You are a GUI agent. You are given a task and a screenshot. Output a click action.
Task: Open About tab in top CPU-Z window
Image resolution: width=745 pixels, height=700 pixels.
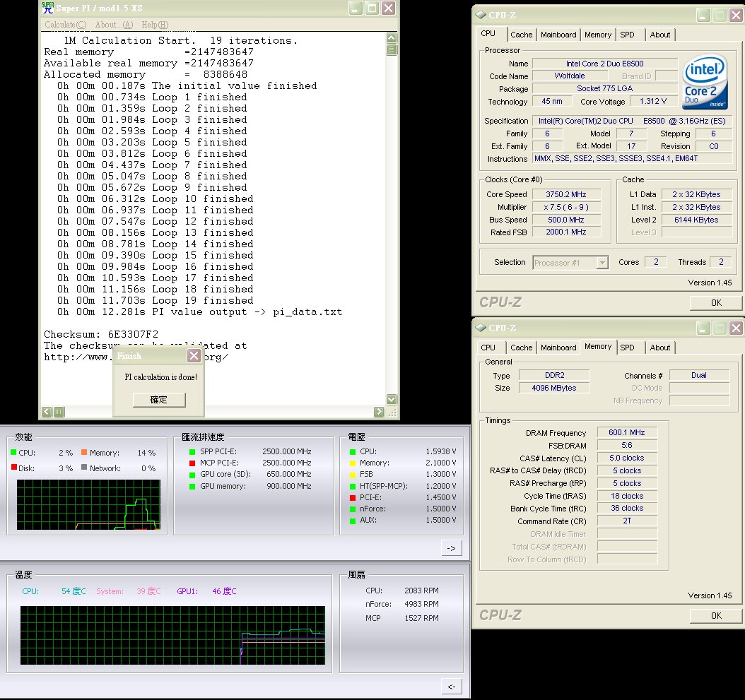pos(660,35)
